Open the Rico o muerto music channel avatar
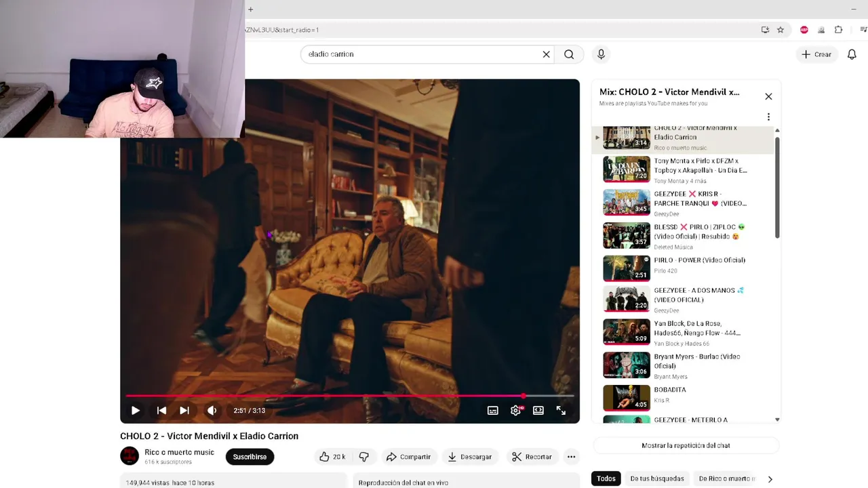Screen dimensions: 868x488 pos(130,456)
